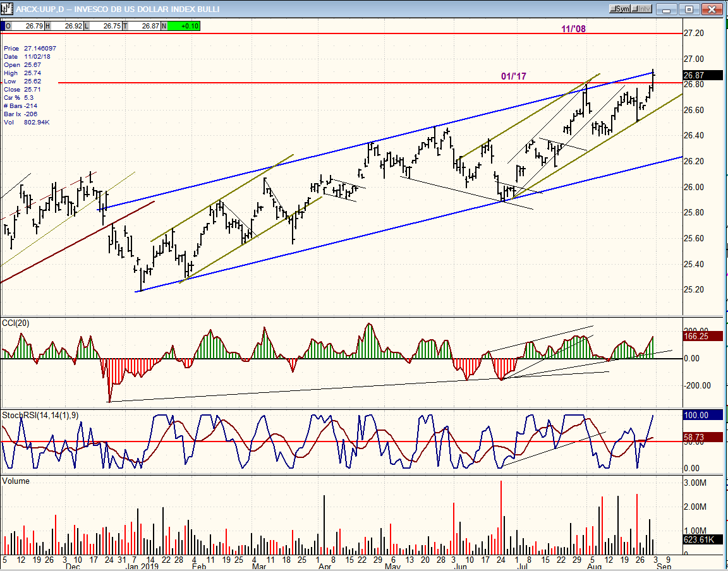Click the StochRSI(14,14(1),9) indicator label
The width and height of the screenshot is (728, 571).
click(x=39, y=416)
